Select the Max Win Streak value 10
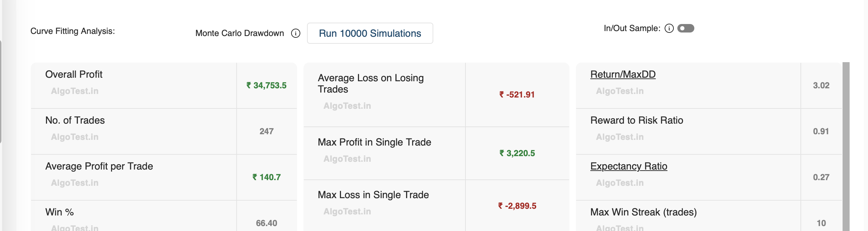Viewport: 868px width, 231px height. coord(821,223)
